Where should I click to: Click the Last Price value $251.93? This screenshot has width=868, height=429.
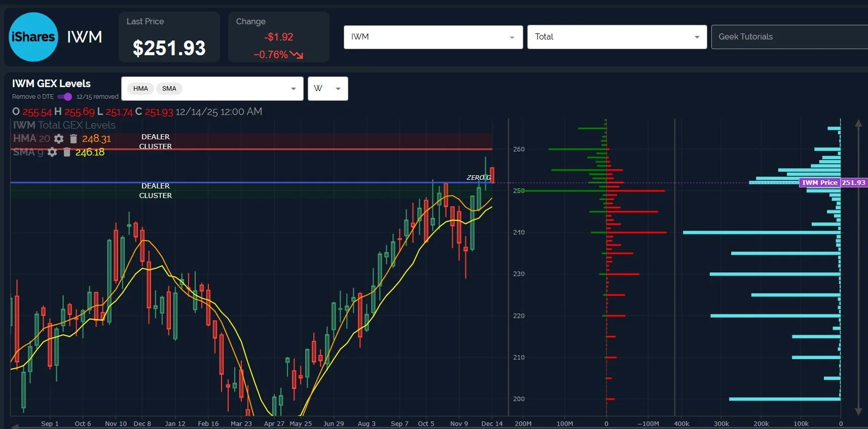pos(169,48)
